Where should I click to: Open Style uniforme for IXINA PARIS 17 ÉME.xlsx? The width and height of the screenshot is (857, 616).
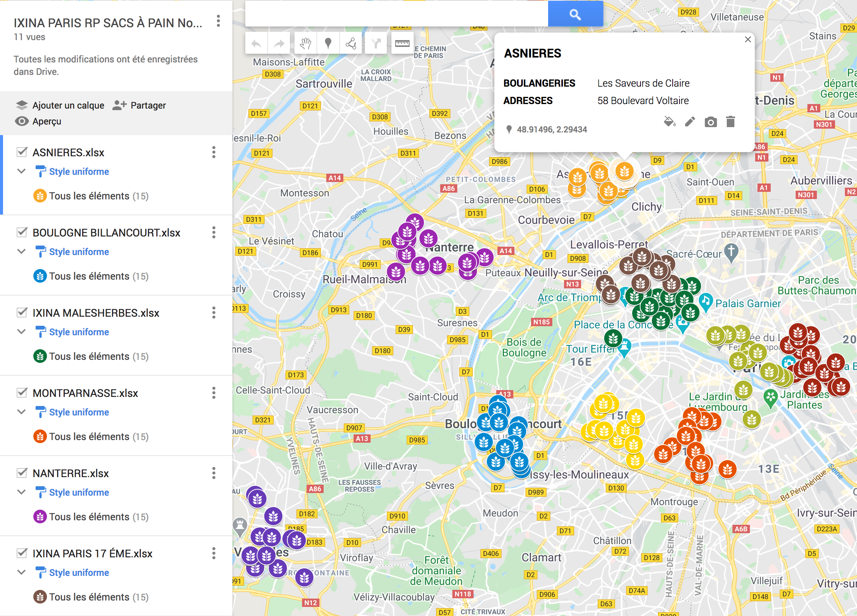79,572
